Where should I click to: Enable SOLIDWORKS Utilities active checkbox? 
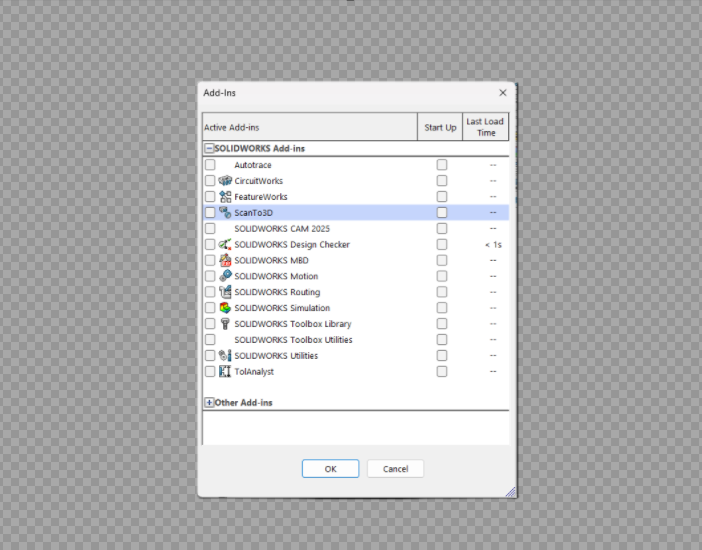[210, 356]
